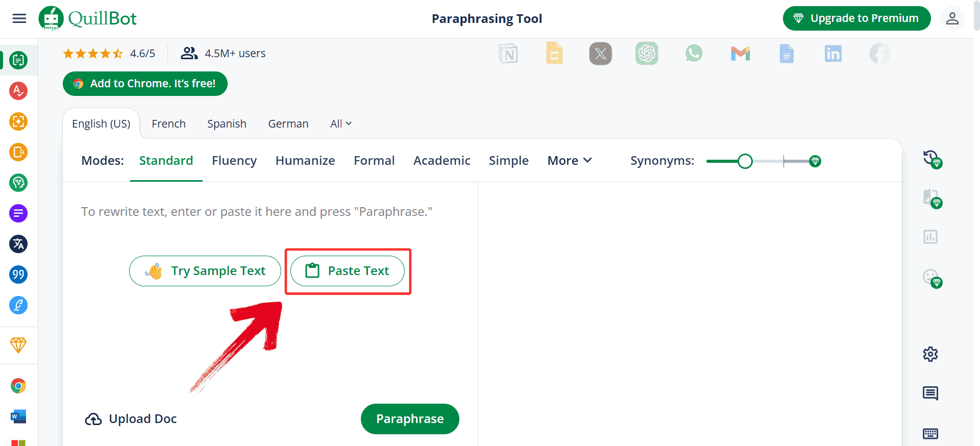Select the Academic mode

point(442,161)
